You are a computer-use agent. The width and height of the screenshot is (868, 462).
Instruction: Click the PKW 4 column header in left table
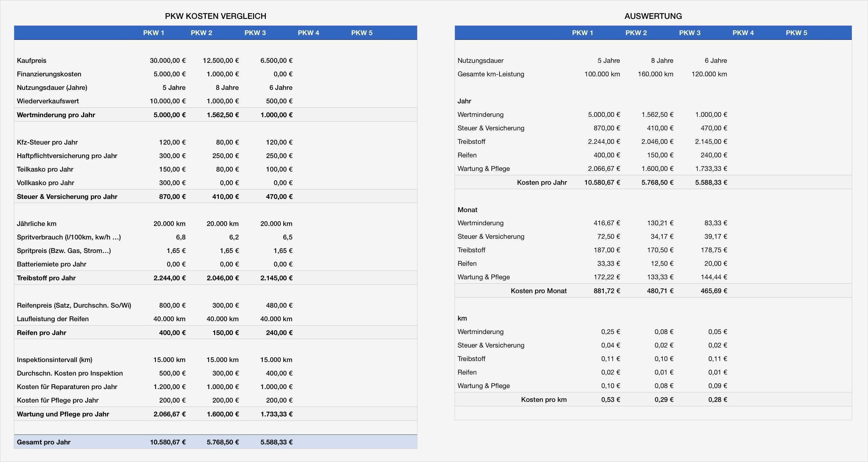(308, 33)
